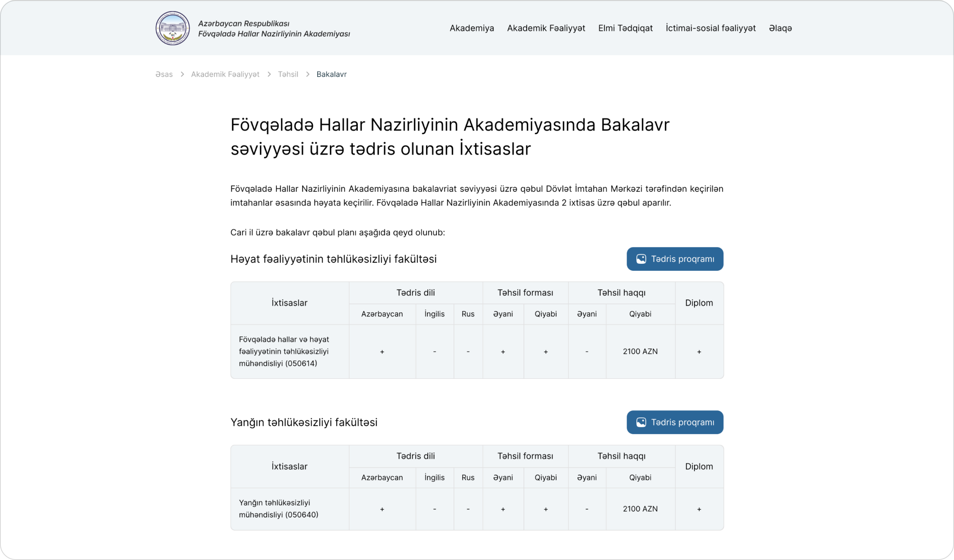
Task: Click the Təhsil breadcrumb link
Action: (288, 74)
